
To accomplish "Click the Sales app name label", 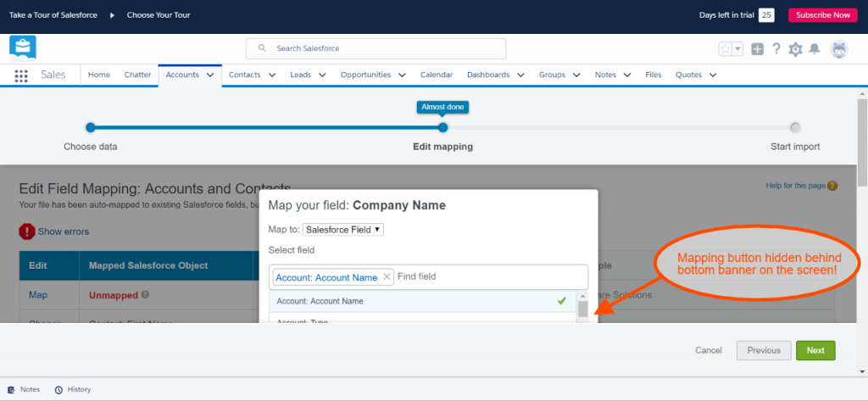I will tap(53, 75).
